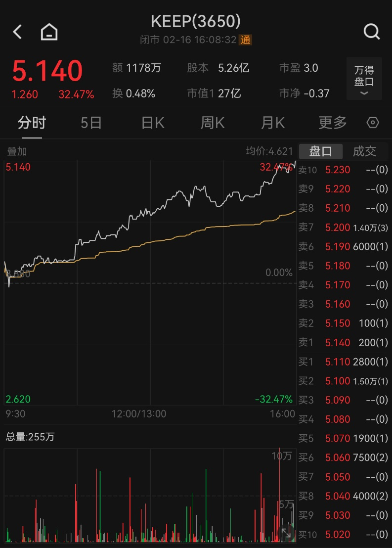Select the 成交 trades tab
This screenshot has width=392, height=548.
pyautogui.click(x=364, y=151)
